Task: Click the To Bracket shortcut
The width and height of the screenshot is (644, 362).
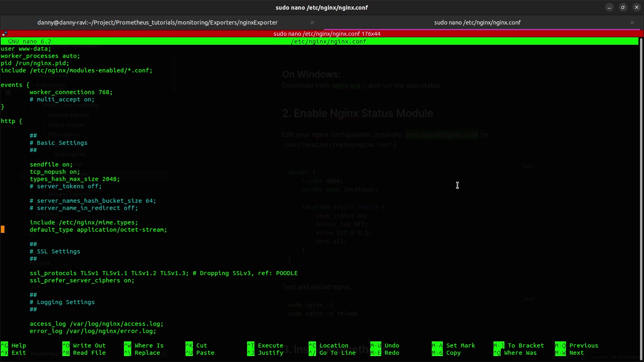Action: tap(519, 346)
